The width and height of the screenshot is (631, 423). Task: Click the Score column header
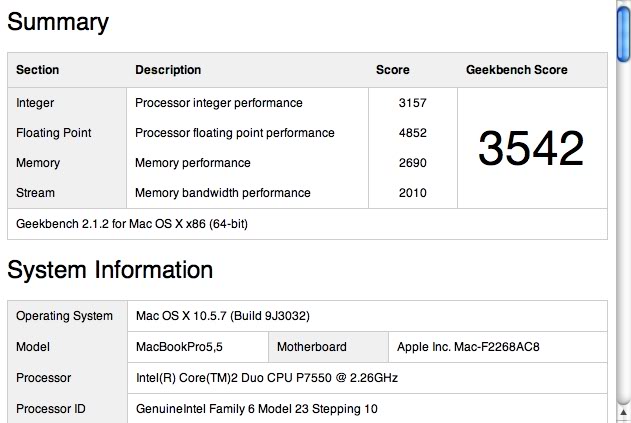[393, 70]
